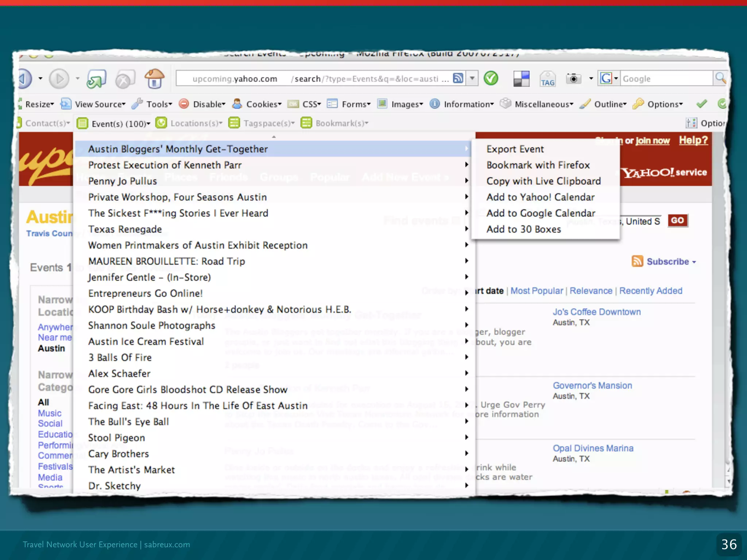This screenshot has width=747, height=560.
Task: Open the Forms menu
Action: [x=349, y=104]
